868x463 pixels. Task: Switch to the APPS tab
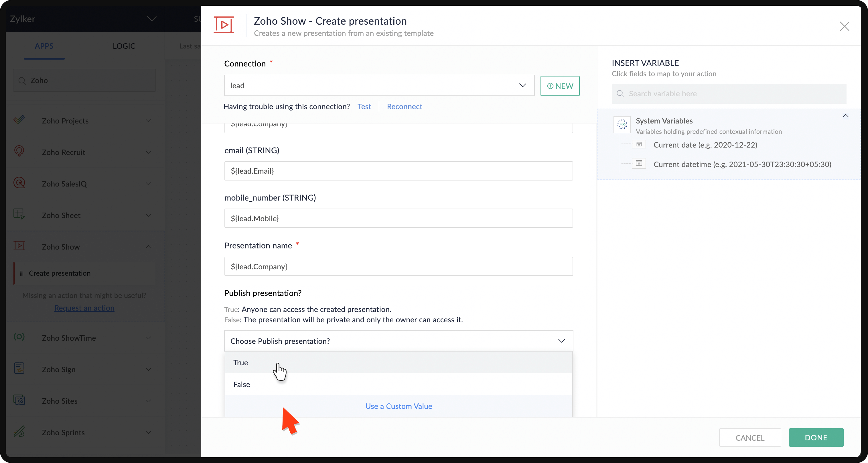pos(44,46)
